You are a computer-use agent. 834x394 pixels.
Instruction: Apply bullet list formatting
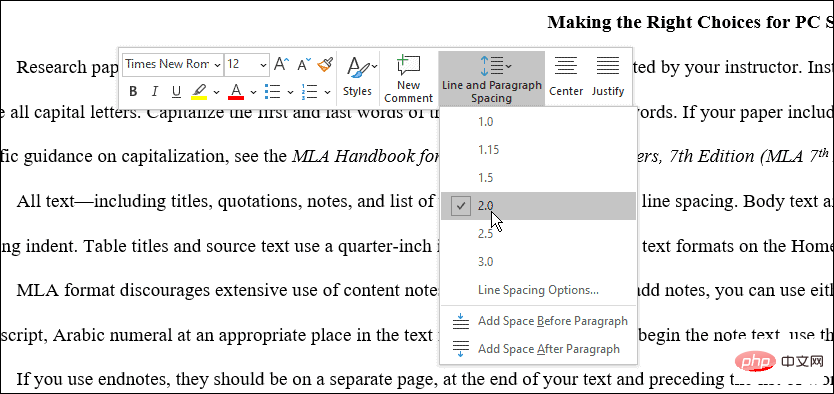click(x=273, y=92)
